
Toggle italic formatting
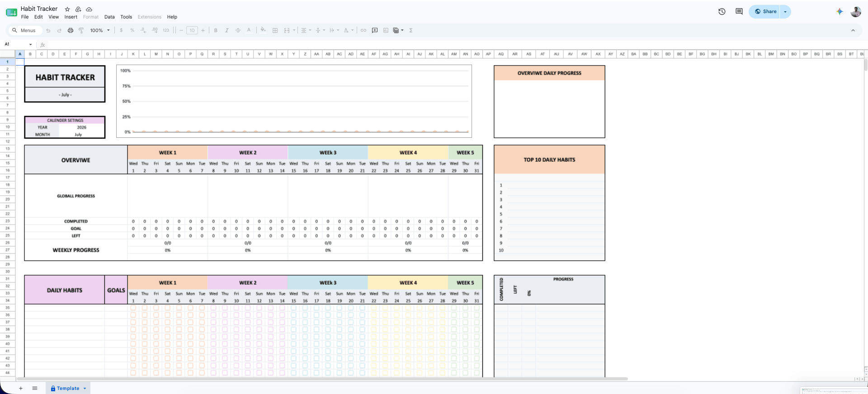226,30
